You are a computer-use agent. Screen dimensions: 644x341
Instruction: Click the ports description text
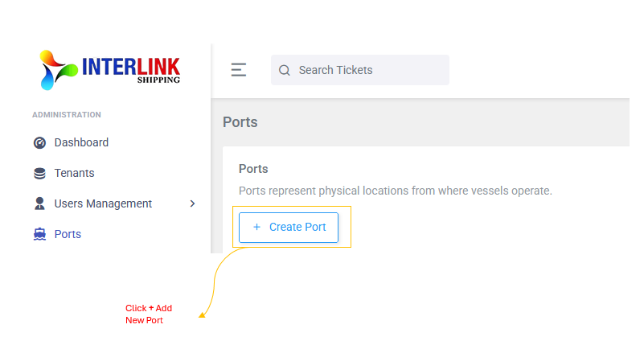395,191
